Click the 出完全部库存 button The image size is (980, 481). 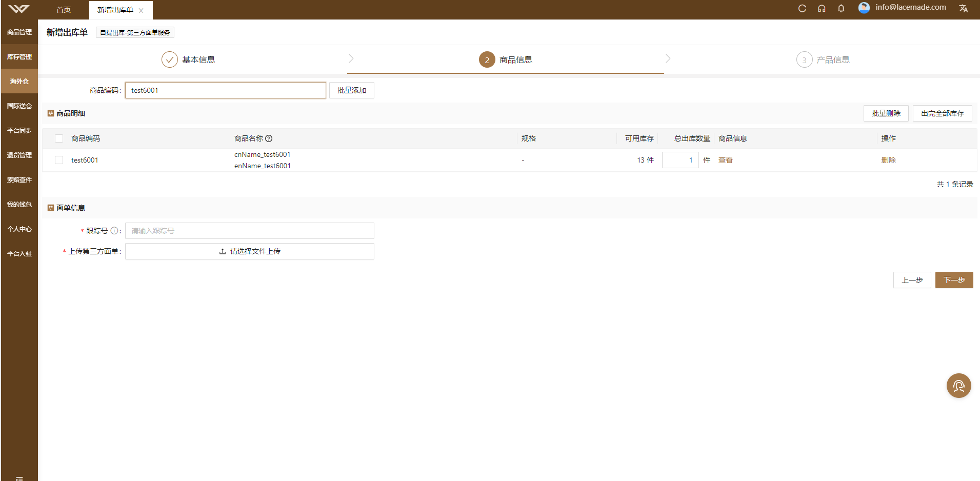click(943, 113)
